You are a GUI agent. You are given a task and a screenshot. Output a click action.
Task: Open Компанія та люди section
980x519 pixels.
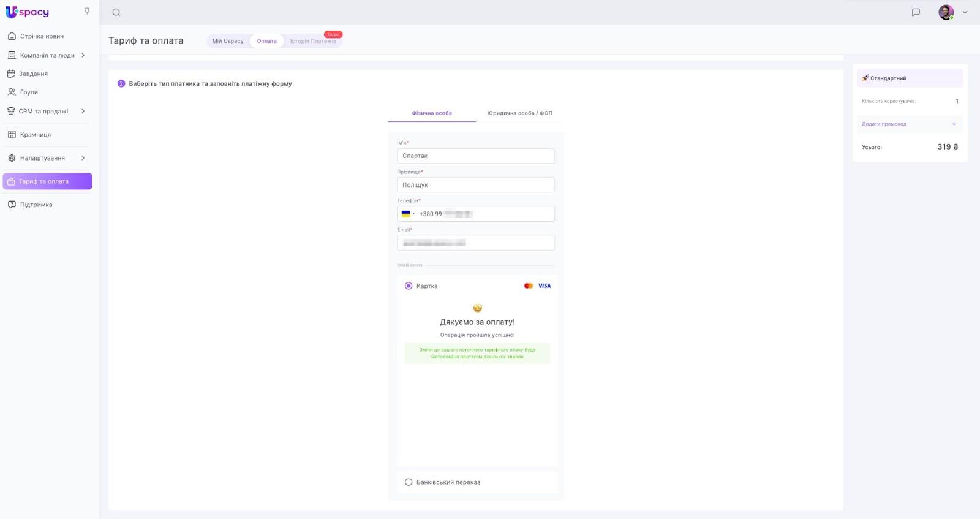[x=47, y=55]
